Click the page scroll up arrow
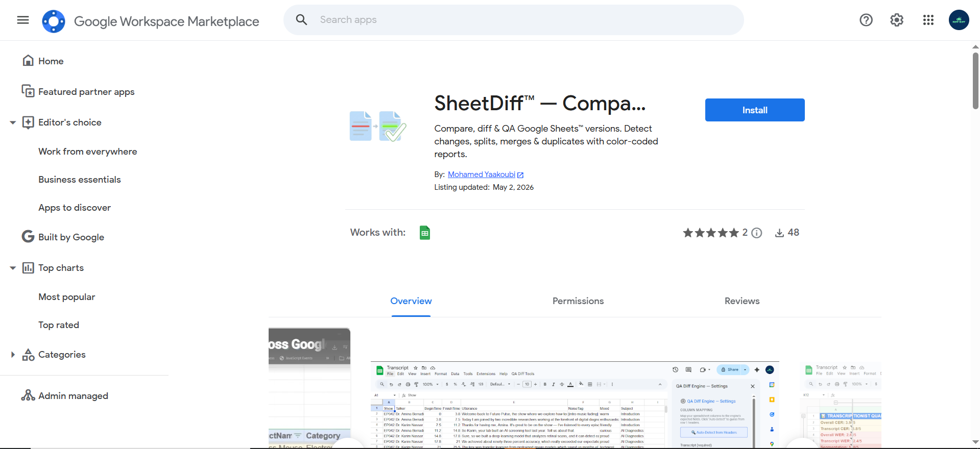The image size is (980, 449). point(975,47)
